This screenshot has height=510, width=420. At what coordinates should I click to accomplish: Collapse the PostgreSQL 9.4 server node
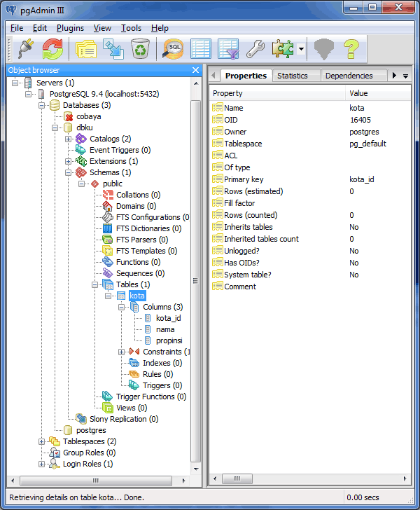[x=28, y=94]
